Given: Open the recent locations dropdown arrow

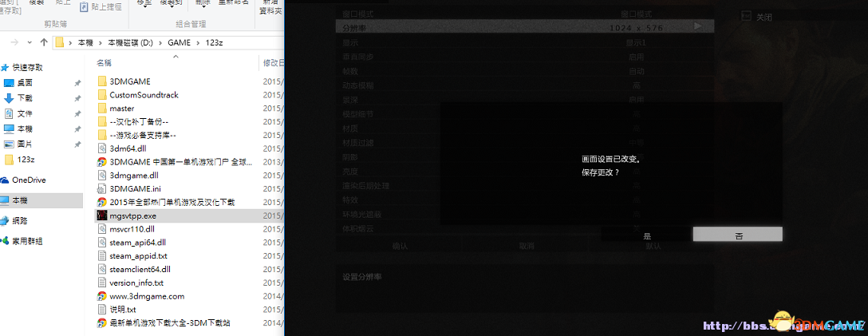Looking at the screenshot, I should 30,42.
